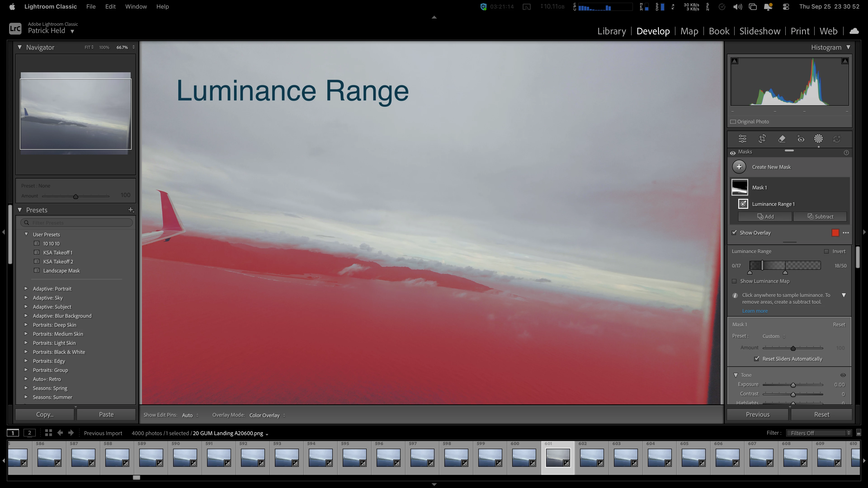Click the Create New Mask plus icon
The image size is (868, 488).
pyautogui.click(x=739, y=167)
